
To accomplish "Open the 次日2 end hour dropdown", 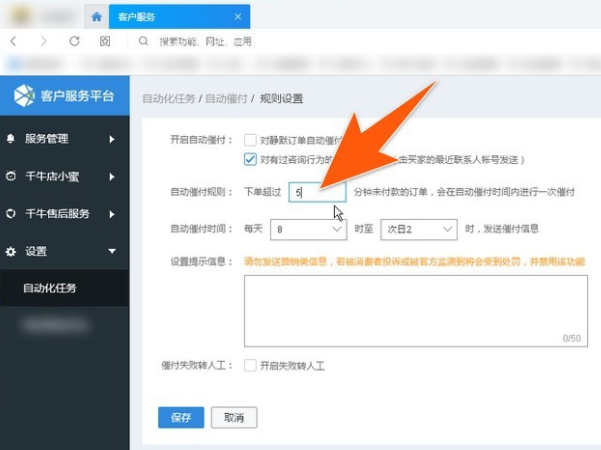I will (x=419, y=230).
